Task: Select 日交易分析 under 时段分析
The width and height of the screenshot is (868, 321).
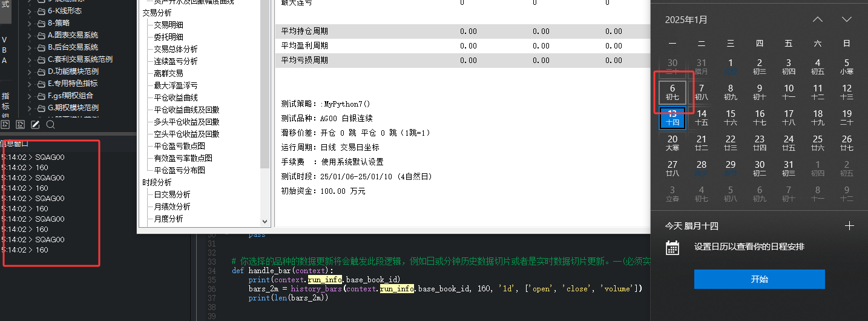Action: point(172,194)
